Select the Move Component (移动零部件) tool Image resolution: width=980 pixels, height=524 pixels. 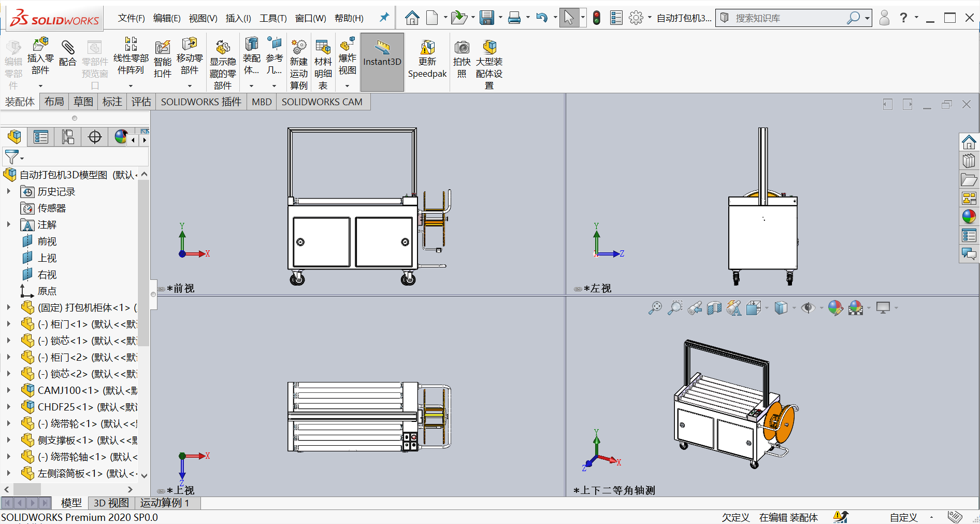pyautogui.click(x=190, y=44)
